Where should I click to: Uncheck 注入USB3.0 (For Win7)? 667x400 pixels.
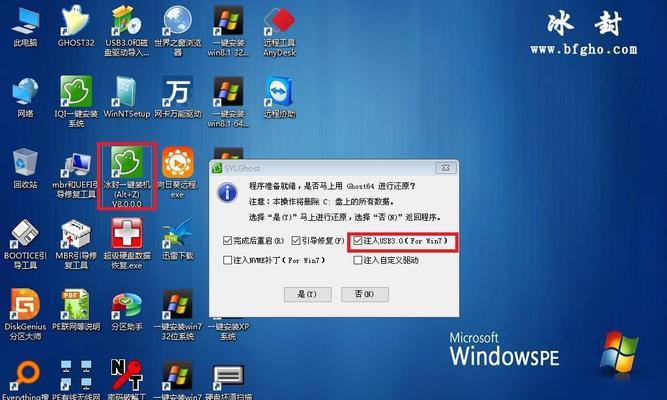(358, 241)
